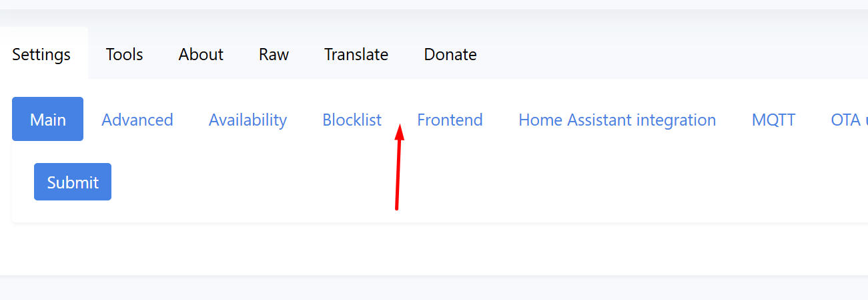This screenshot has height=300, width=868.
Task: View Blocklist next to the red arrow
Action: click(352, 120)
